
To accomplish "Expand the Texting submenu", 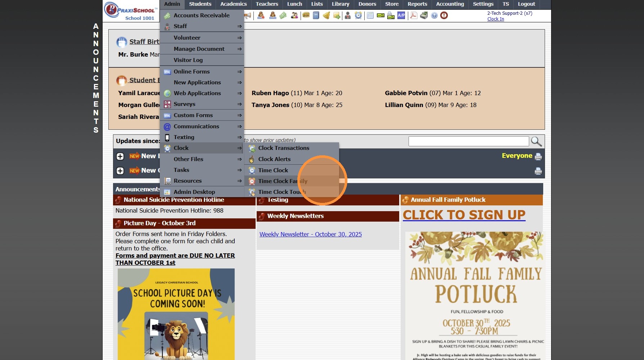I will [202, 137].
